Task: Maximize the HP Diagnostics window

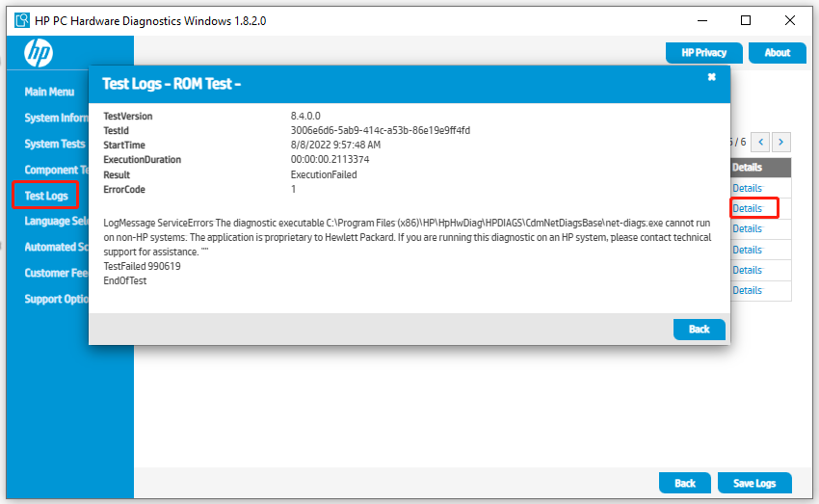Action: 746,20
